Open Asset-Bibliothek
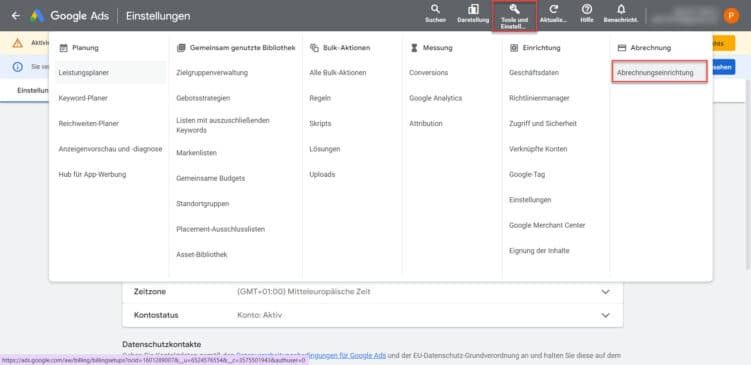The image size is (751, 365). (x=202, y=254)
